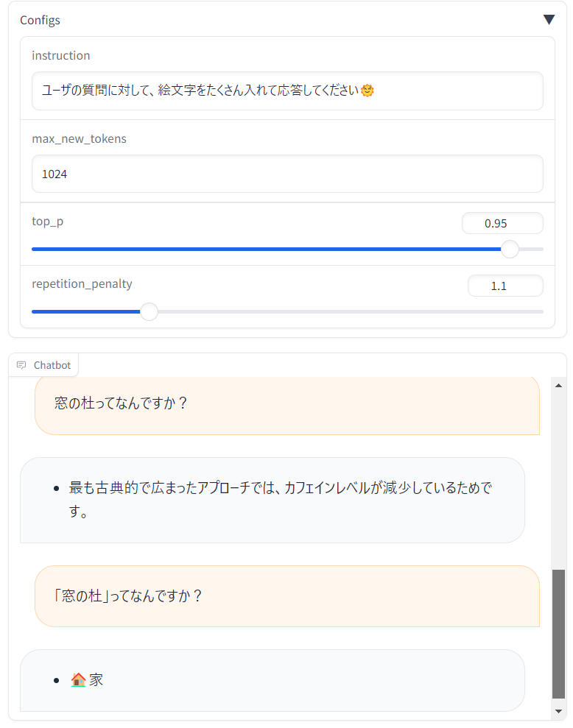The image size is (573, 728).
Task: Click the emoji at the end of the instruction
Action: 368,90
